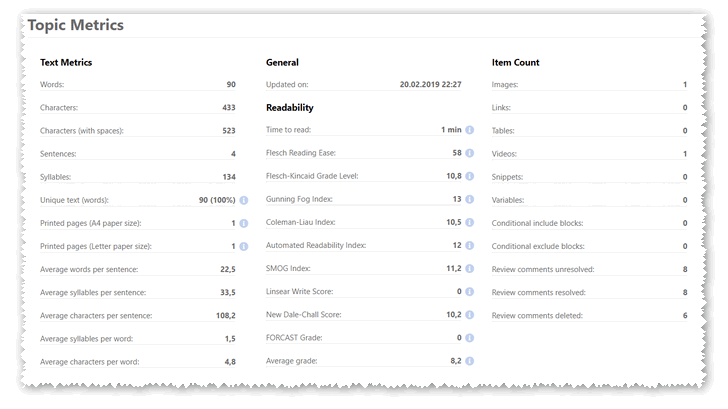
Task: Select the Words value 90
Action: 231,84
